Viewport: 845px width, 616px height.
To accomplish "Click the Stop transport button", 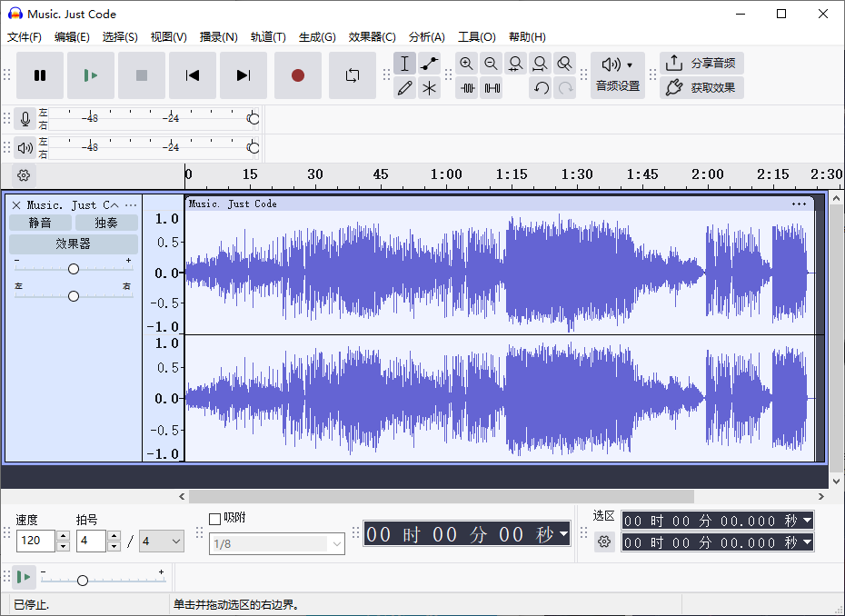I will [x=142, y=75].
